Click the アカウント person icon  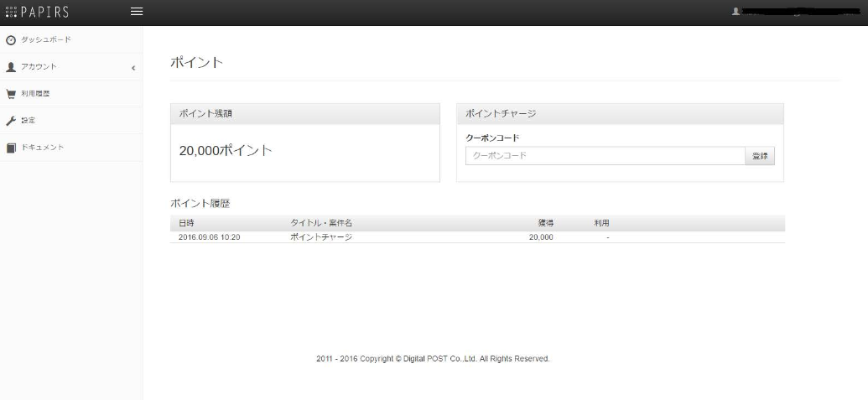[x=10, y=66]
